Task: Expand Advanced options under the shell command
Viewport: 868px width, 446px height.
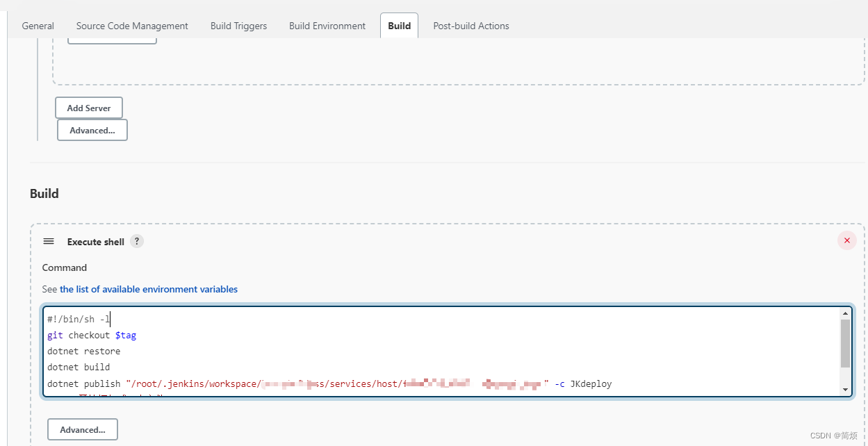Action: [x=83, y=430]
